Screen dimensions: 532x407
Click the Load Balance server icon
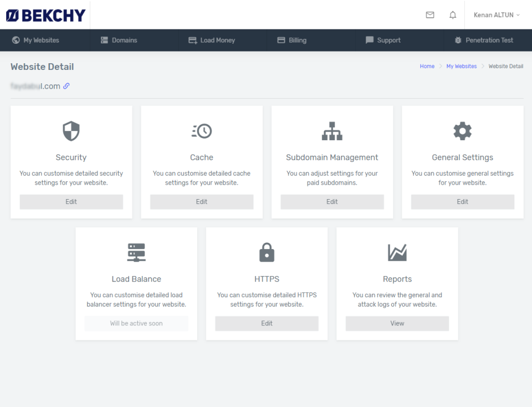click(136, 252)
